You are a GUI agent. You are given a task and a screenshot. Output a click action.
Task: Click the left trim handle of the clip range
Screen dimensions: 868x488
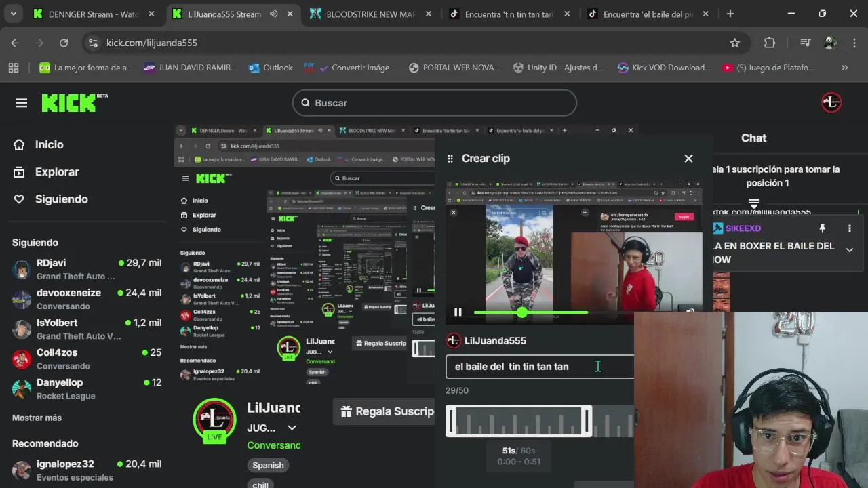451,422
